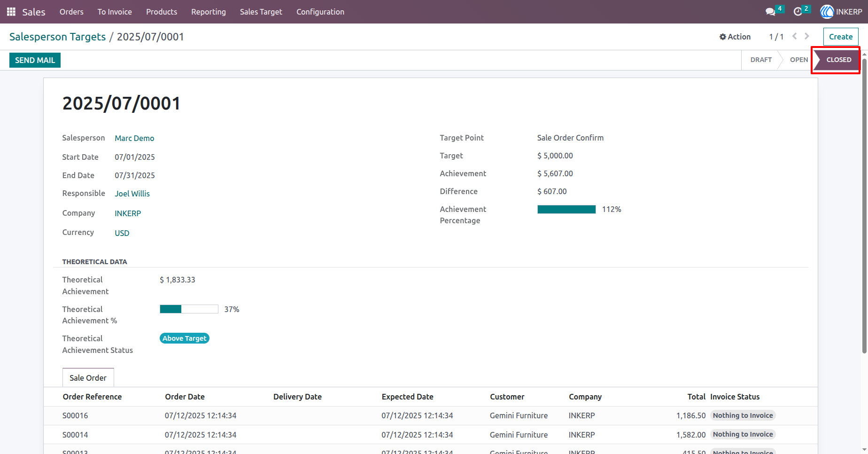Open the apps grid menu icon
The height and width of the screenshot is (454, 868).
tap(11, 12)
